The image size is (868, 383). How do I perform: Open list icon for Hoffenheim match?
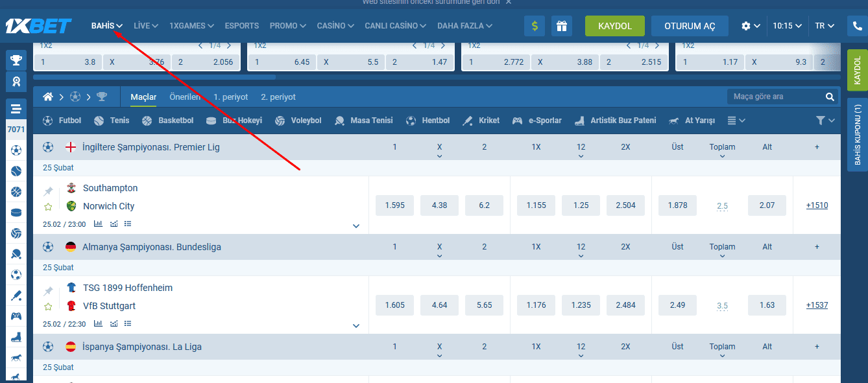(128, 323)
